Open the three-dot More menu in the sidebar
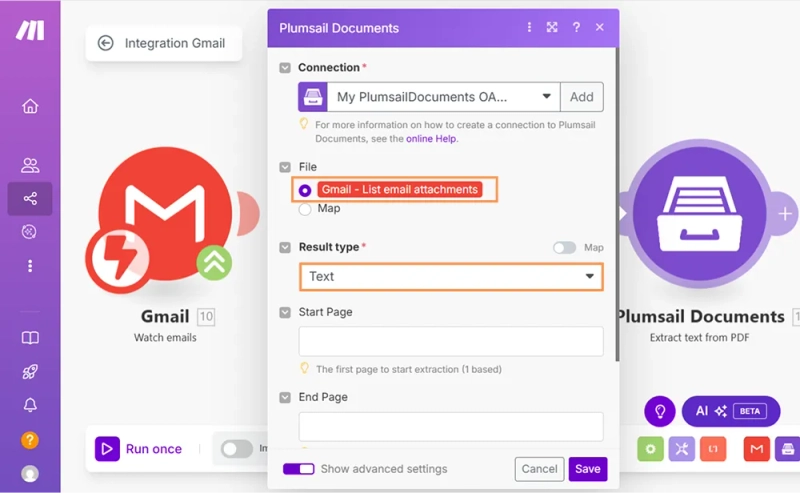 (30, 266)
